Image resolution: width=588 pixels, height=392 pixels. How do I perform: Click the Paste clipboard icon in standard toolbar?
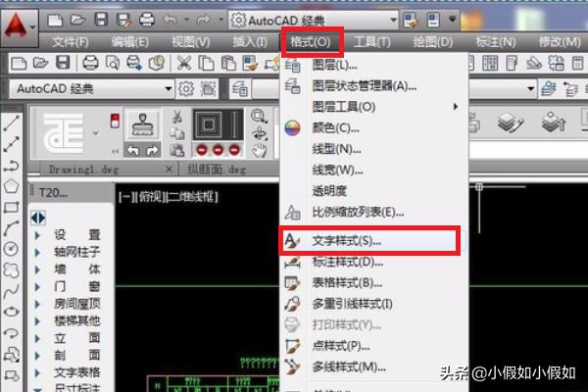coord(228,63)
